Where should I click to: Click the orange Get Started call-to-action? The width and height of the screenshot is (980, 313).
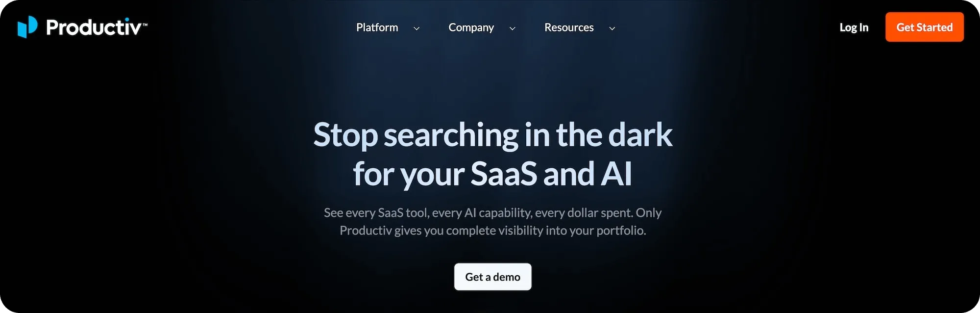point(924,27)
